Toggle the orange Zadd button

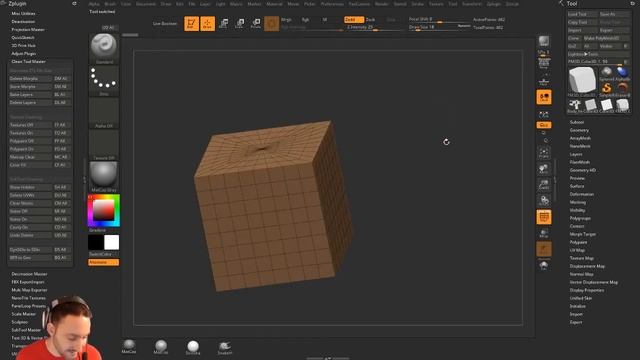point(353,20)
